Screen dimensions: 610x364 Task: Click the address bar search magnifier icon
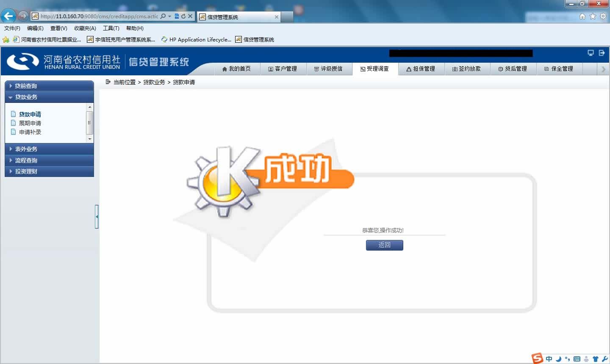click(163, 16)
